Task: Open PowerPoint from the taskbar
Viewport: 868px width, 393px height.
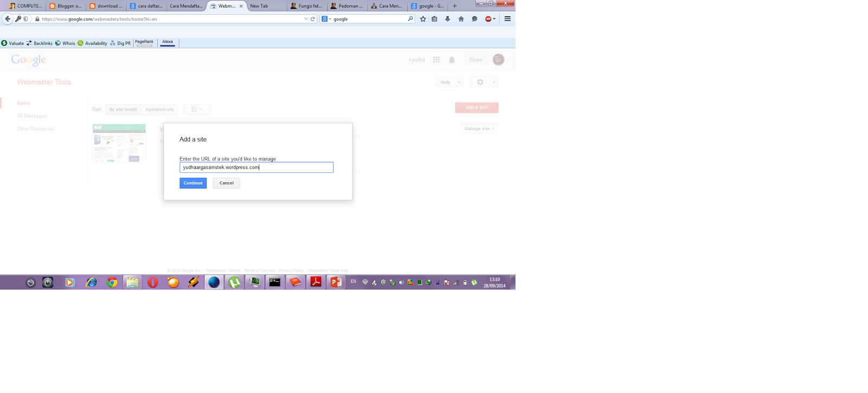Action: 336,282
